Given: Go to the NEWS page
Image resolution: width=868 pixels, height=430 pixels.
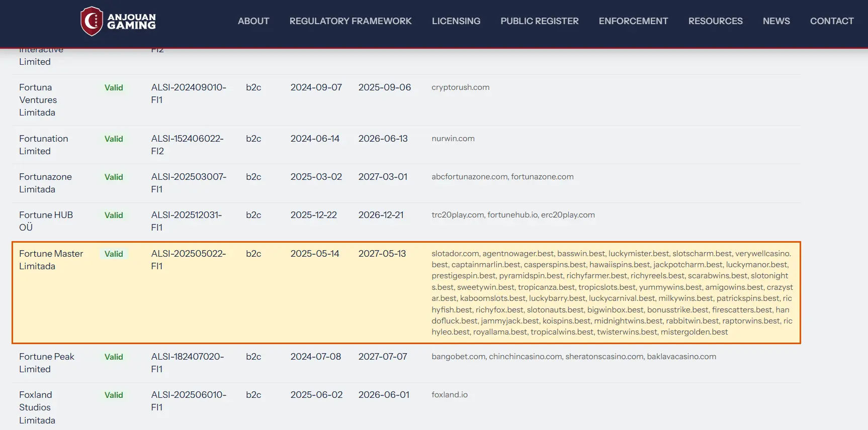Looking at the screenshot, I should tap(776, 21).
